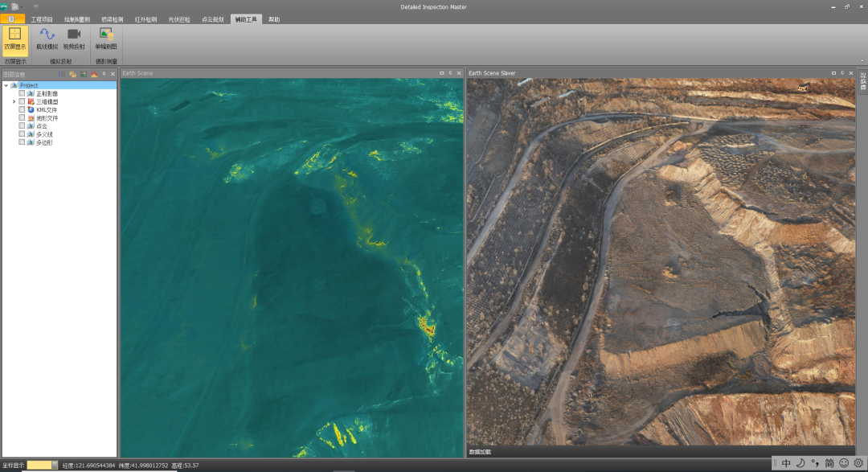Open the quick access toolbar customize arrow
Viewport: 868px width, 472px height.
(x=36, y=6)
